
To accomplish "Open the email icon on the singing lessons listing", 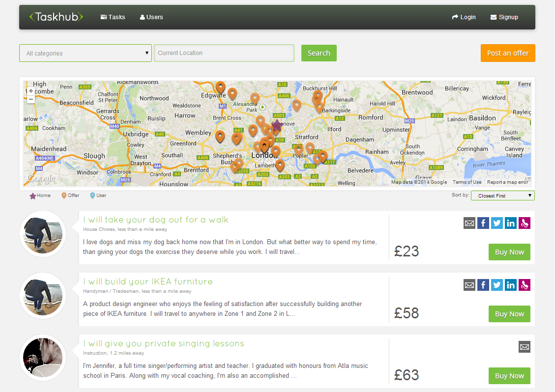I will (x=524, y=347).
